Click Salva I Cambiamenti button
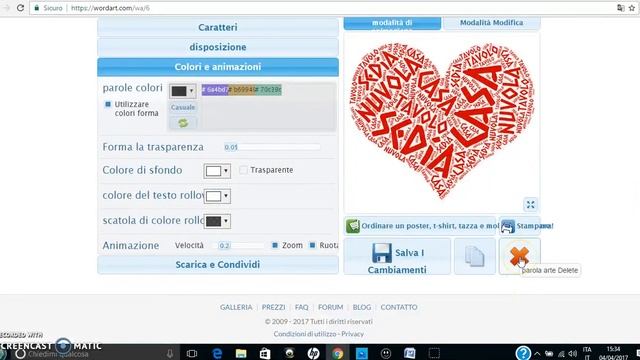 point(397,256)
